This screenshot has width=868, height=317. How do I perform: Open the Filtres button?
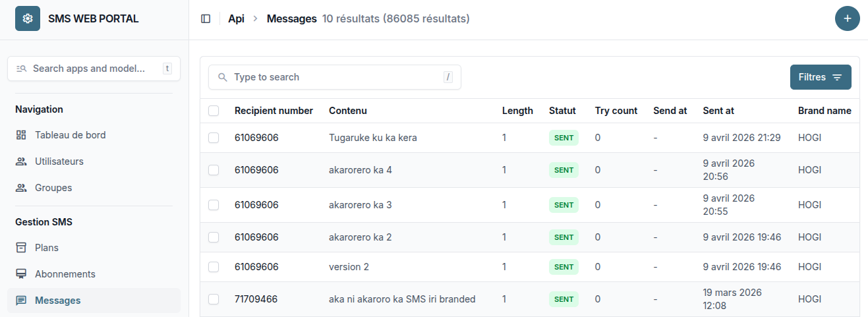pyautogui.click(x=821, y=77)
